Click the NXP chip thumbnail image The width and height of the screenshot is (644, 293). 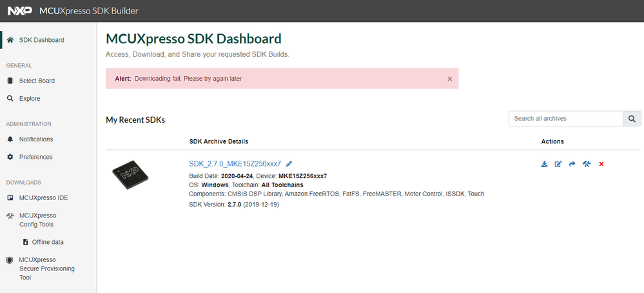point(130,176)
